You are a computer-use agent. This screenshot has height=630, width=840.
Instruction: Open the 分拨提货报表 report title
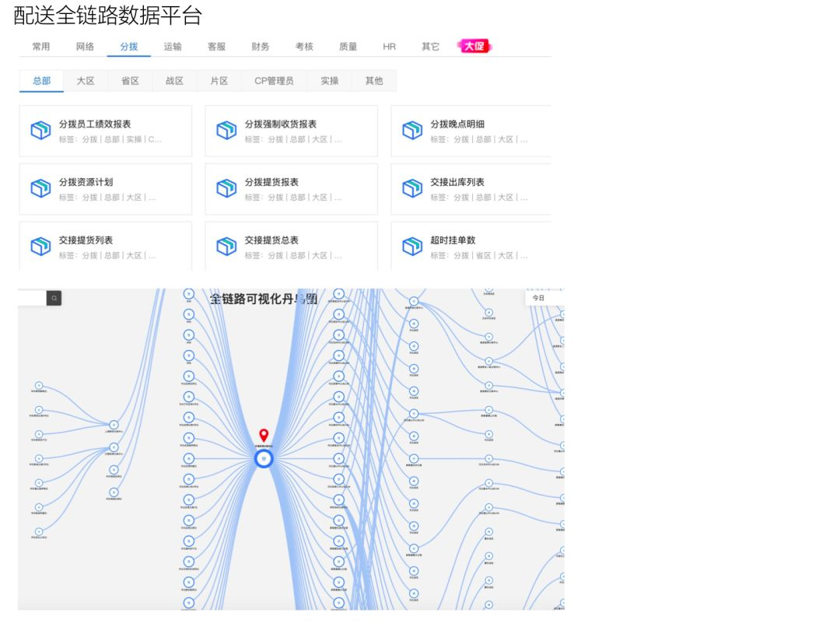click(x=271, y=182)
